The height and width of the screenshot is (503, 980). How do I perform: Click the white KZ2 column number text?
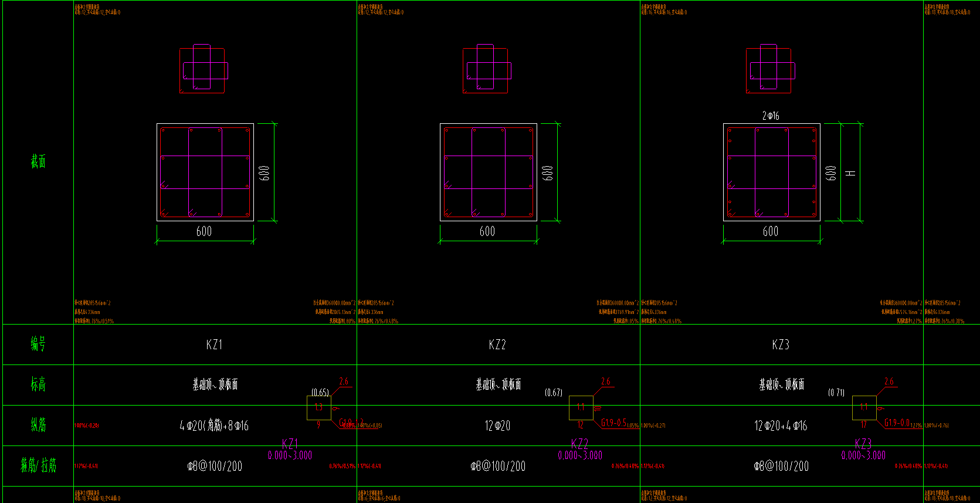pyautogui.click(x=497, y=345)
